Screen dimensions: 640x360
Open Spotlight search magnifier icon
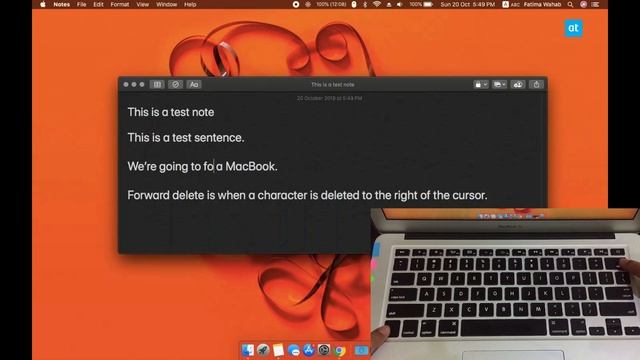click(571, 4)
